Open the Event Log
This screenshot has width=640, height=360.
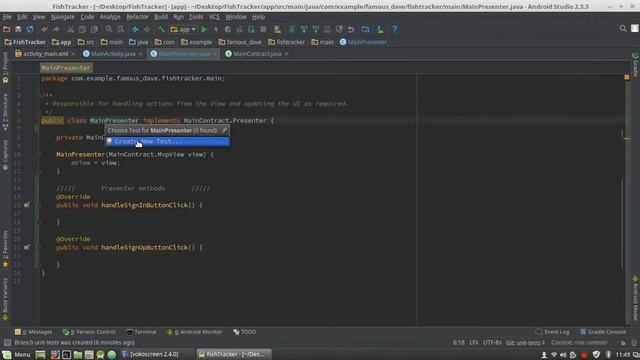coord(552,332)
